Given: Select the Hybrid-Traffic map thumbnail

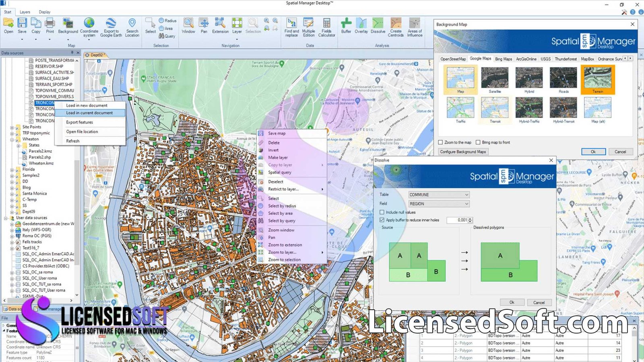Looking at the screenshot, I should tap(529, 110).
